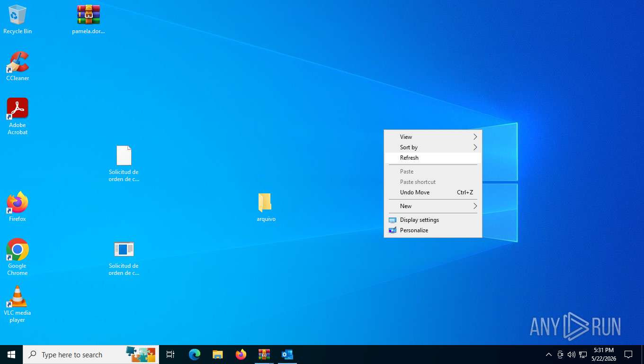Expand the Sort by submenu
The height and width of the screenshot is (364, 644).
pos(433,147)
